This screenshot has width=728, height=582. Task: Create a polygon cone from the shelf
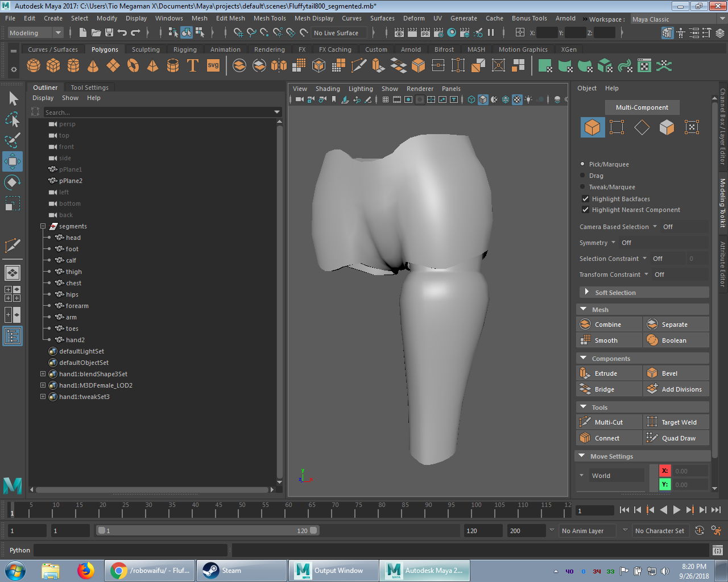pyautogui.click(x=93, y=66)
